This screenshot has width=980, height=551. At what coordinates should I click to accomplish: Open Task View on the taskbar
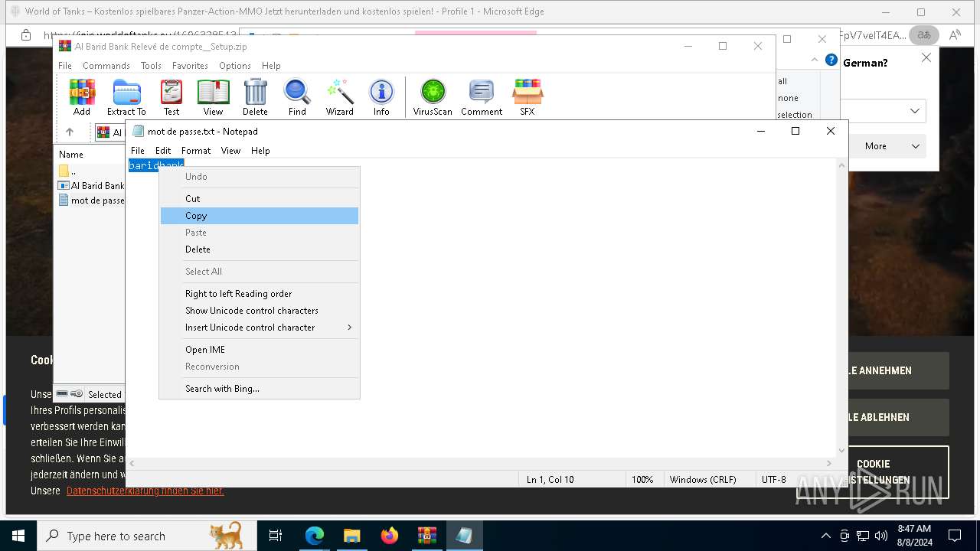pos(276,536)
